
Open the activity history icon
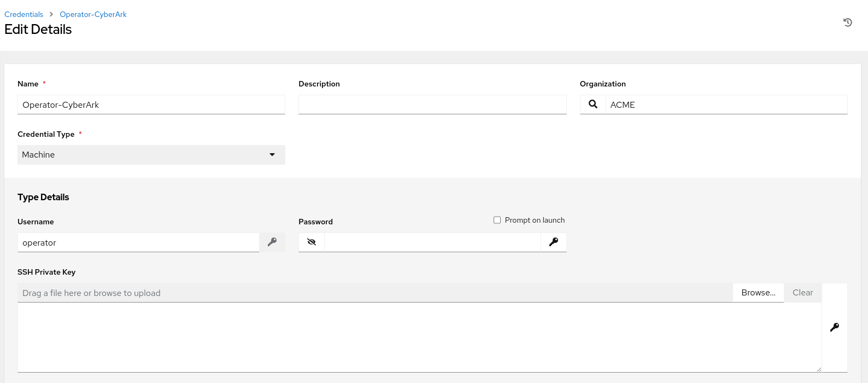(x=847, y=22)
